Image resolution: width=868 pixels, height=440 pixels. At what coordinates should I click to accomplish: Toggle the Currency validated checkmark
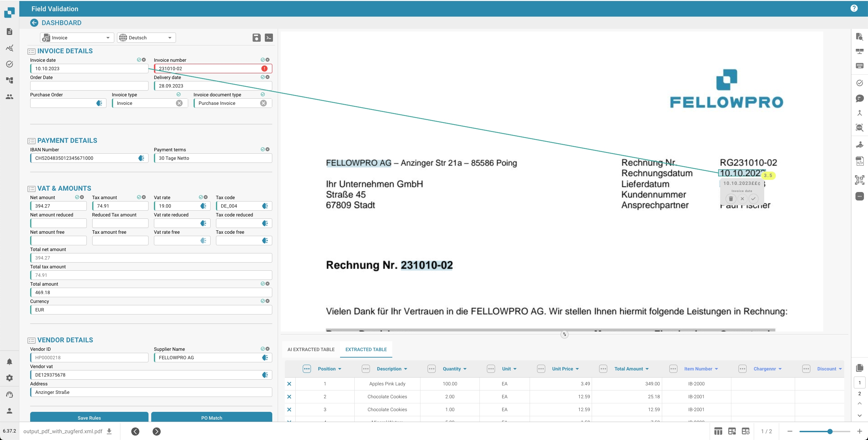pyautogui.click(x=263, y=301)
